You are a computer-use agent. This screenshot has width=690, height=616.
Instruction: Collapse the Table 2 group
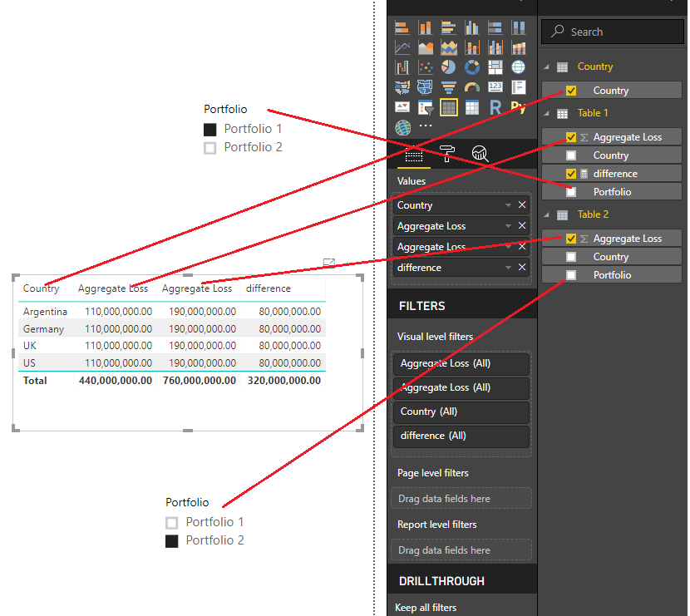tap(546, 214)
